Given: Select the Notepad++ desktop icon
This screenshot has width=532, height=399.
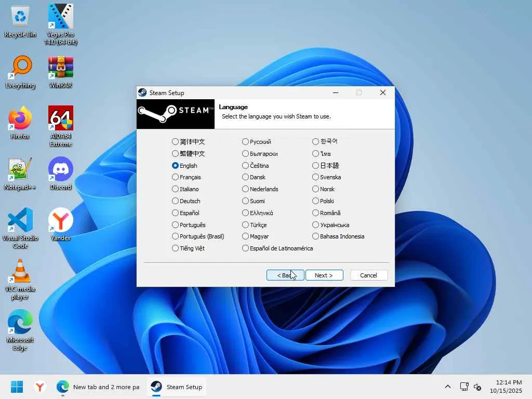Looking at the screenshot, I should [x=20, y=174].
